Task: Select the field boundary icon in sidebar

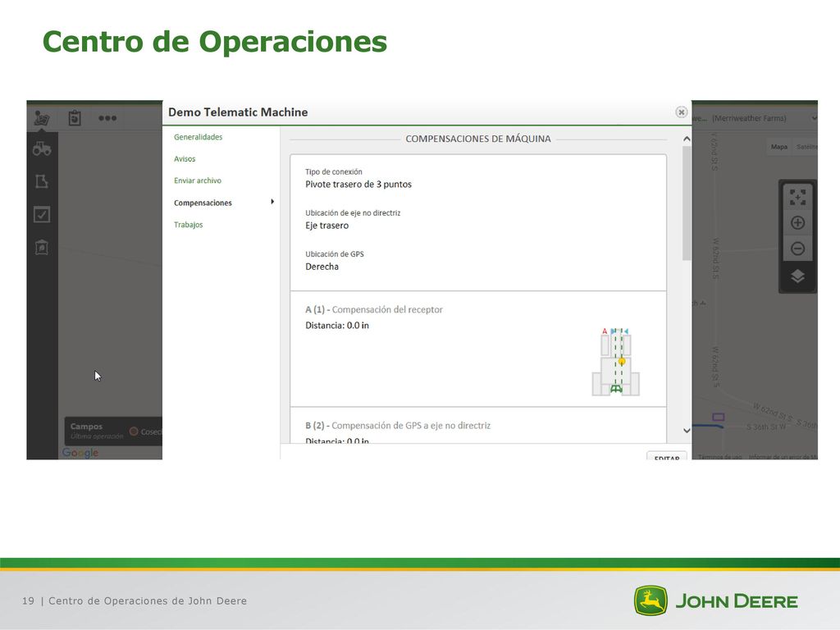Action: point(42,181)
